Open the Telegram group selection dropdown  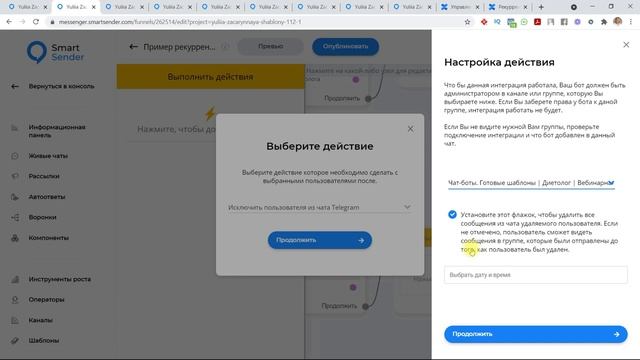tap(531, 183)
